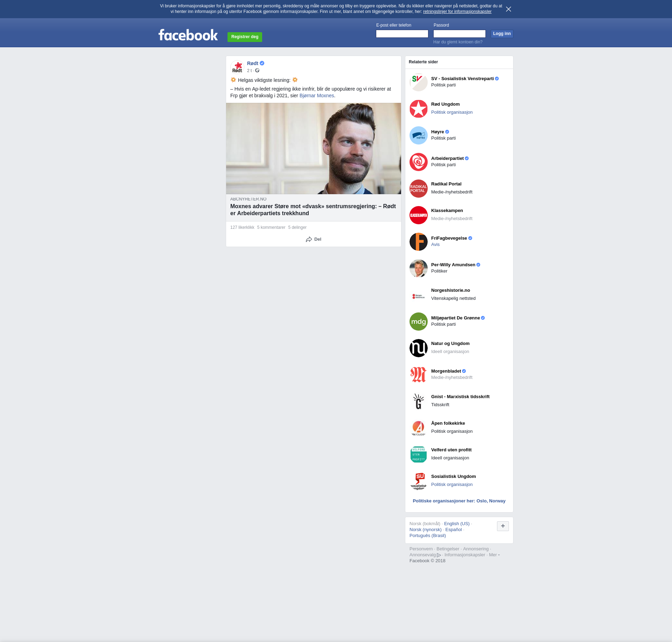Close the cookie notice banner
Screen dimensions: 672x642
click(x=509, y=9)
